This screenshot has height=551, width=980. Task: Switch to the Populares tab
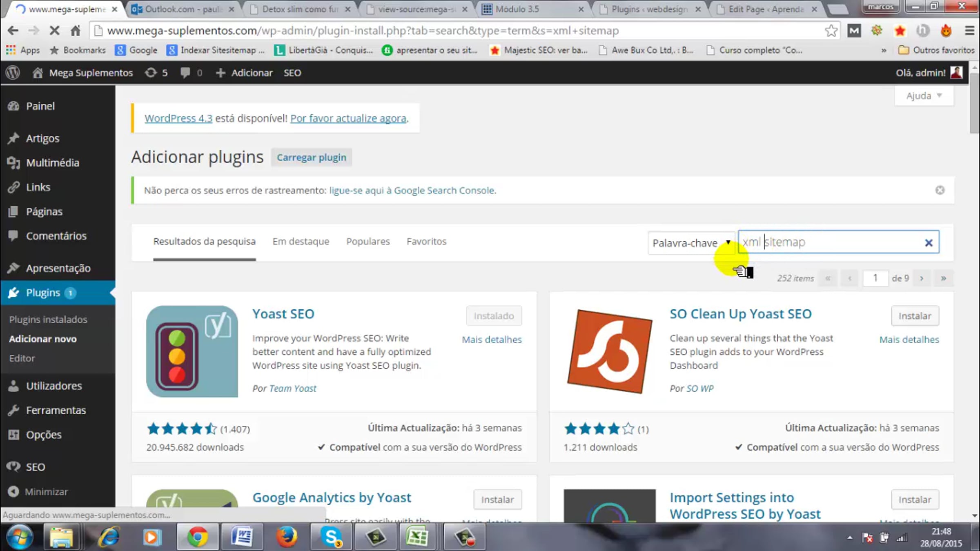point(367,242)
